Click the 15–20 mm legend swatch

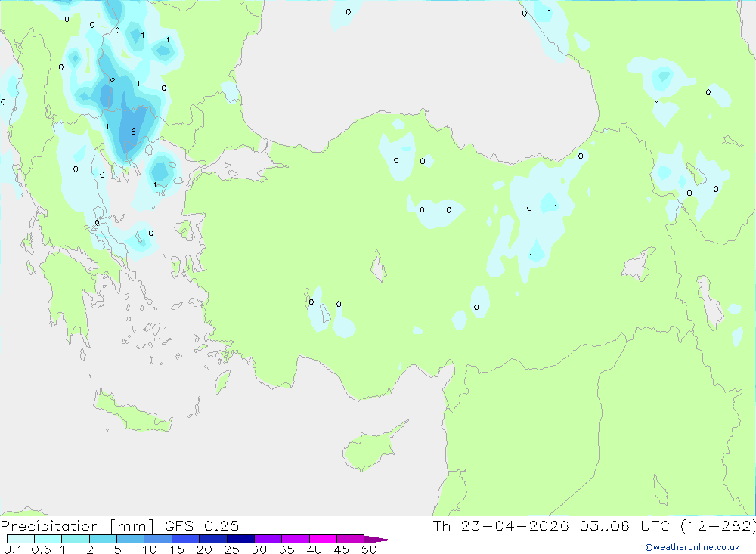point(186,539)
